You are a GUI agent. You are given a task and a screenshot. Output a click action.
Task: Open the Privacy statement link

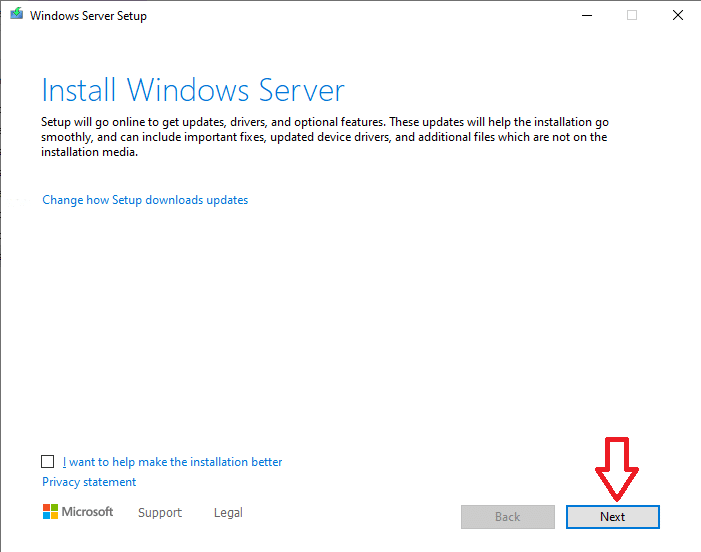coord(89,482)
